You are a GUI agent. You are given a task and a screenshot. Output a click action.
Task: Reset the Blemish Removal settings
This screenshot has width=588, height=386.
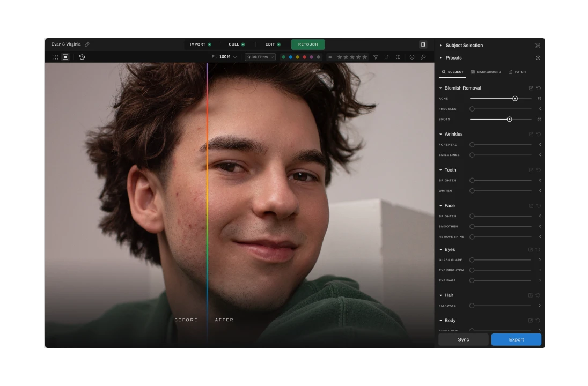click(x=539, y=88)
